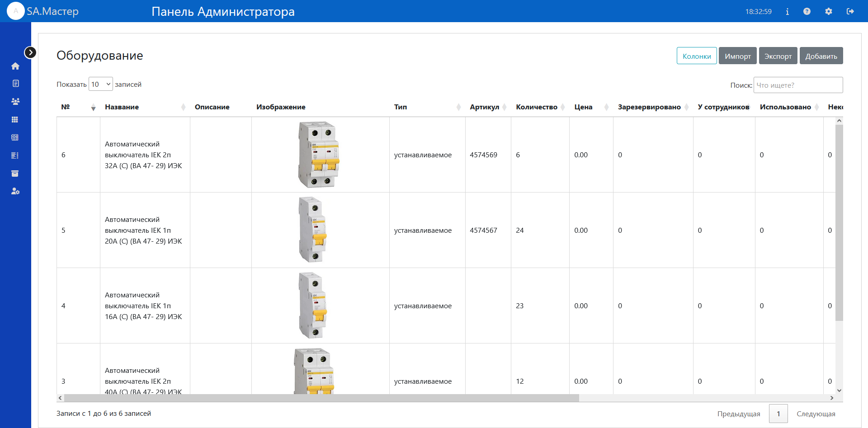The height and width of the screenshot is (428, 868).
Task: Click the users group sidebar icon
Action: 15,102
